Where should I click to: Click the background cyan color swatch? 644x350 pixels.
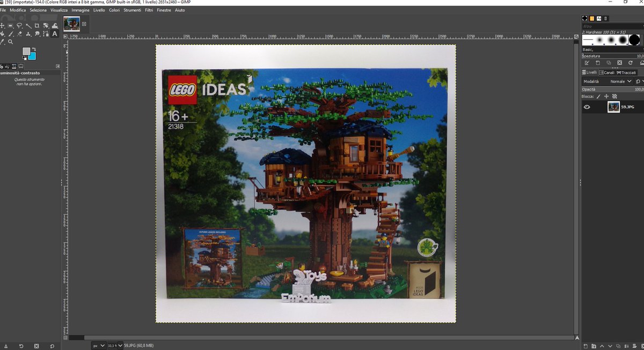(33, 57)
